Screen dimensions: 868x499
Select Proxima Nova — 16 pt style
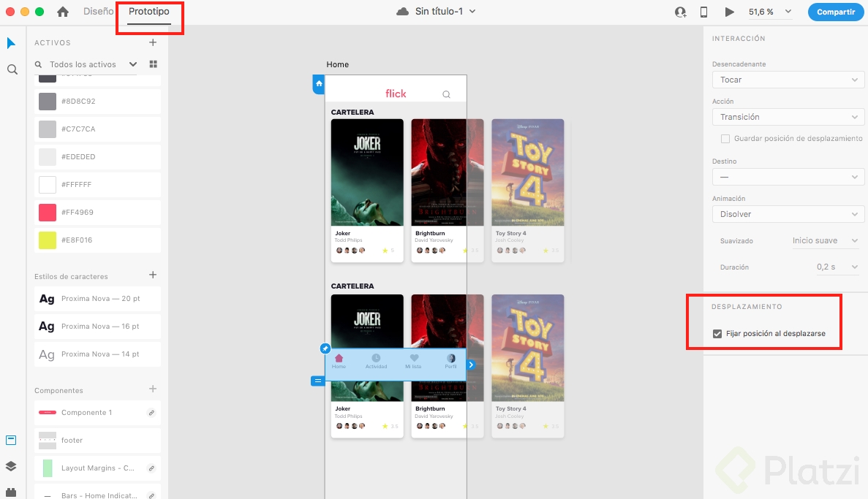click(x=97, y=327)
